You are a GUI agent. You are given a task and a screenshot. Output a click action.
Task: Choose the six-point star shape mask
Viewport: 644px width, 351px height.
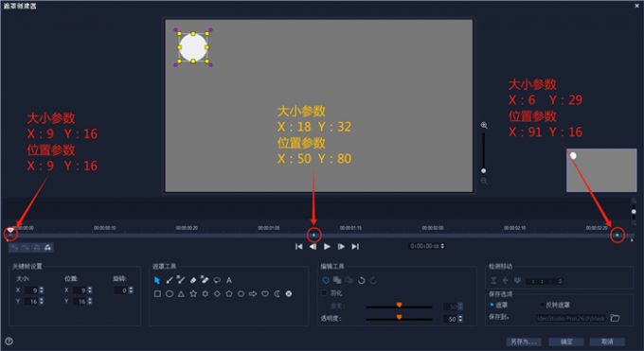(205, 294)
